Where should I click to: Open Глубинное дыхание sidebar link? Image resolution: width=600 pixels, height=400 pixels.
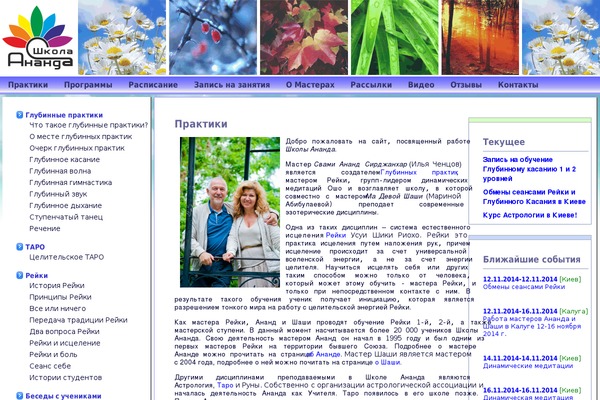click(x=65, y=206)
